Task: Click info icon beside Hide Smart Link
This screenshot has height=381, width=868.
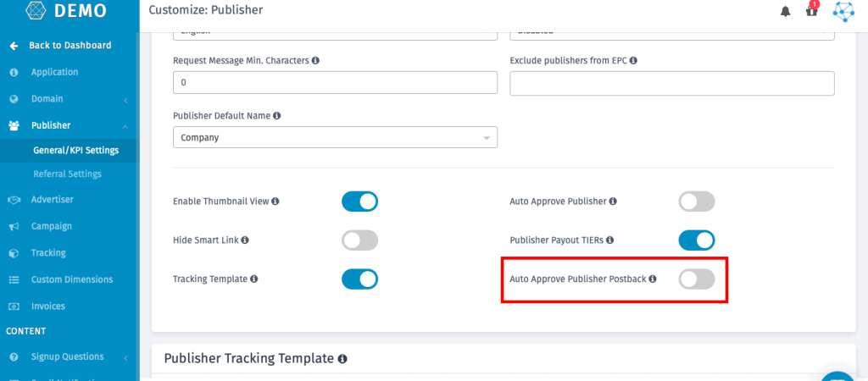Action: tap(245, 240)
